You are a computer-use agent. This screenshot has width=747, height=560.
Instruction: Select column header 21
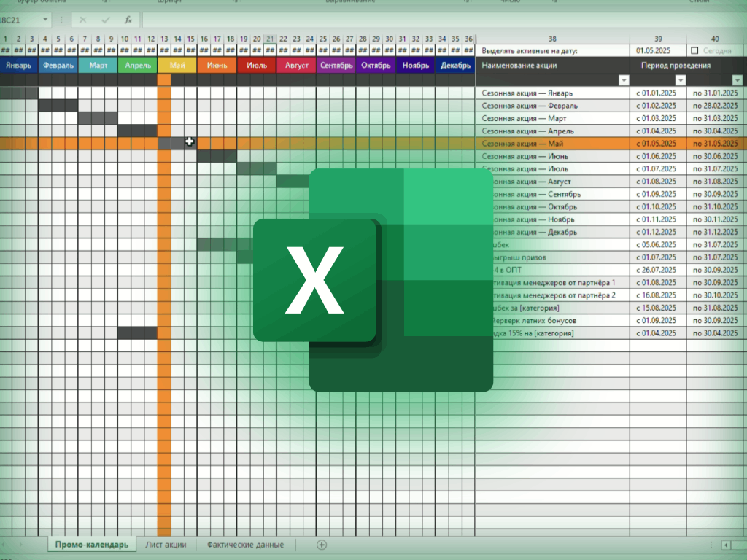tap(270, 39)
